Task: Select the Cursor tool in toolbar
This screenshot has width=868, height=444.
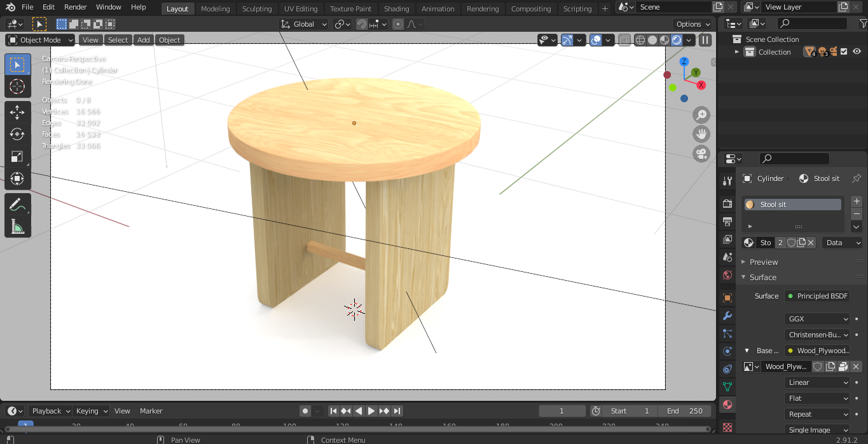Action: point(17,86)
